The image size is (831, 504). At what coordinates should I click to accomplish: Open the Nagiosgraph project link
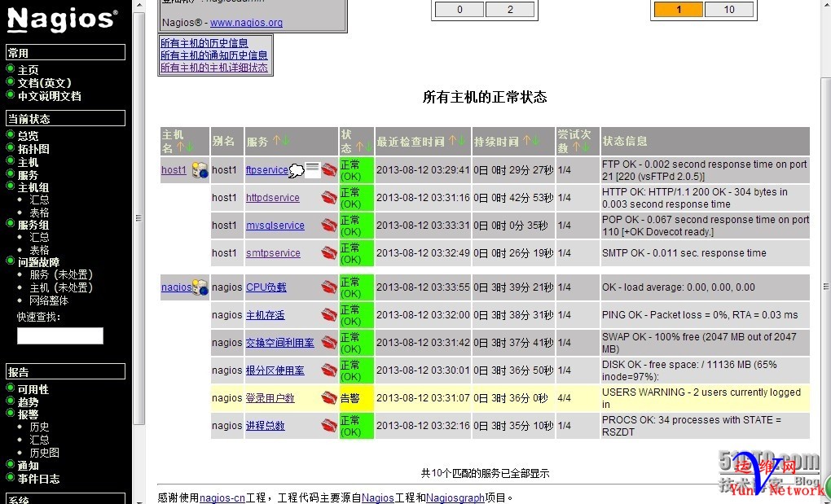click(455, 497)
